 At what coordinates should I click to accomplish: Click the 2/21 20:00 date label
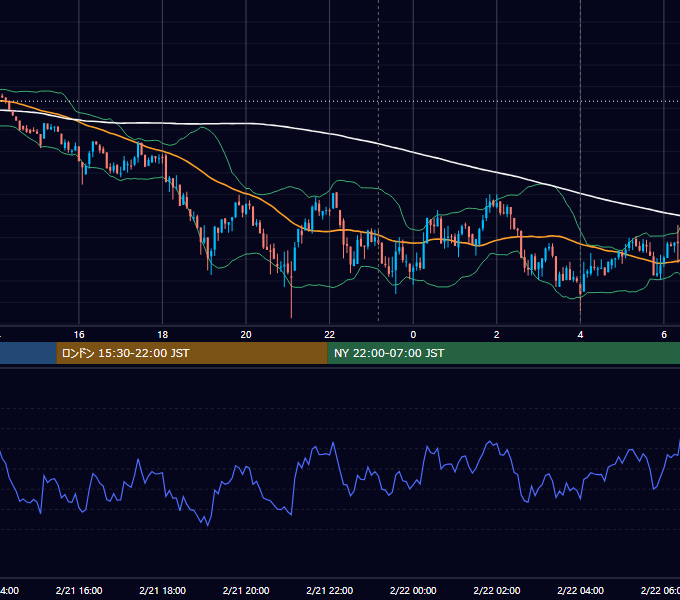tap(246, 590)
